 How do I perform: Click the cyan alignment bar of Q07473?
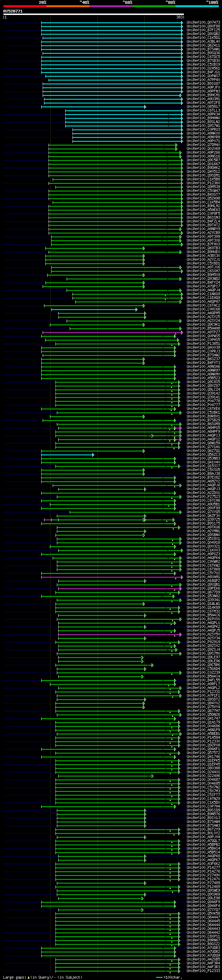click(x=112, y=23)
